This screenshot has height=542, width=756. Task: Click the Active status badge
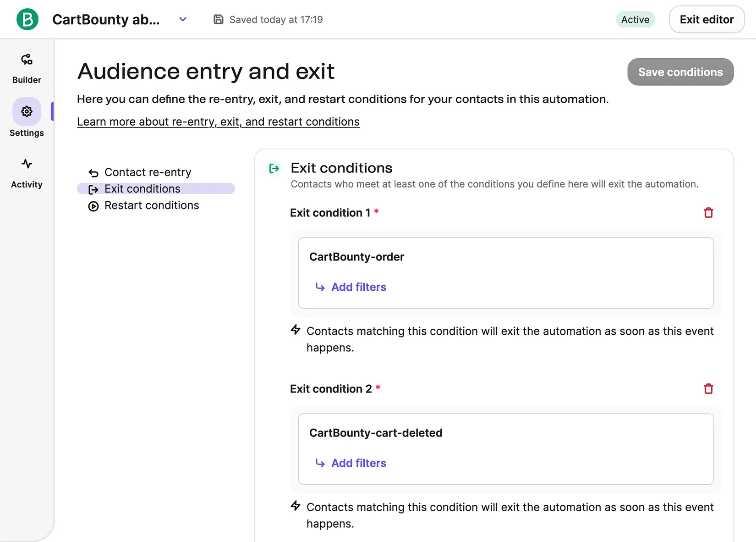635,19
